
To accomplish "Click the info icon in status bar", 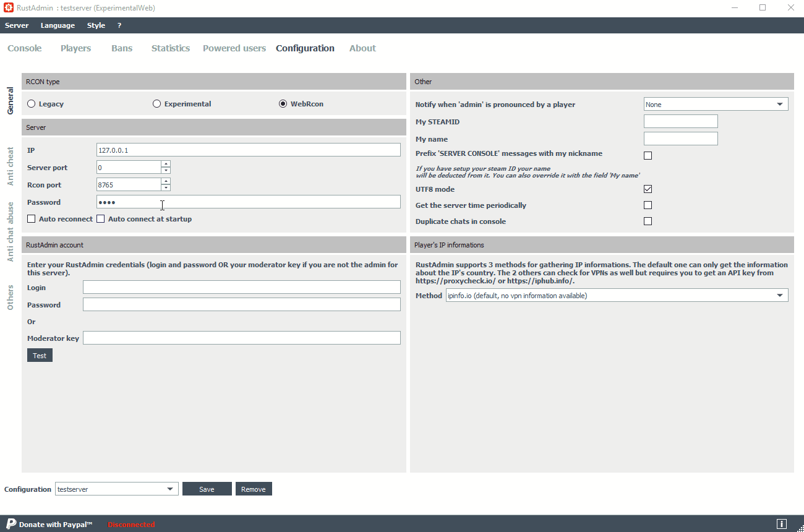I will click(782, 524).
